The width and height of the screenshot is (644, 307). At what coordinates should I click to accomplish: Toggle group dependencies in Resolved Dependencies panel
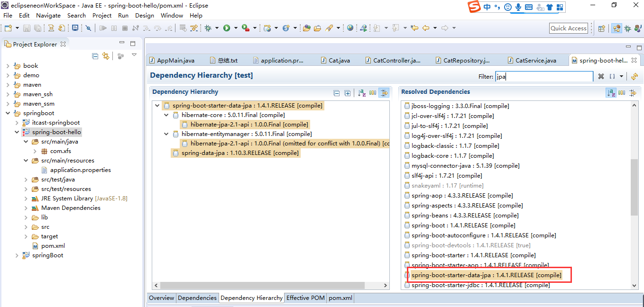click(x=622, y=93)
